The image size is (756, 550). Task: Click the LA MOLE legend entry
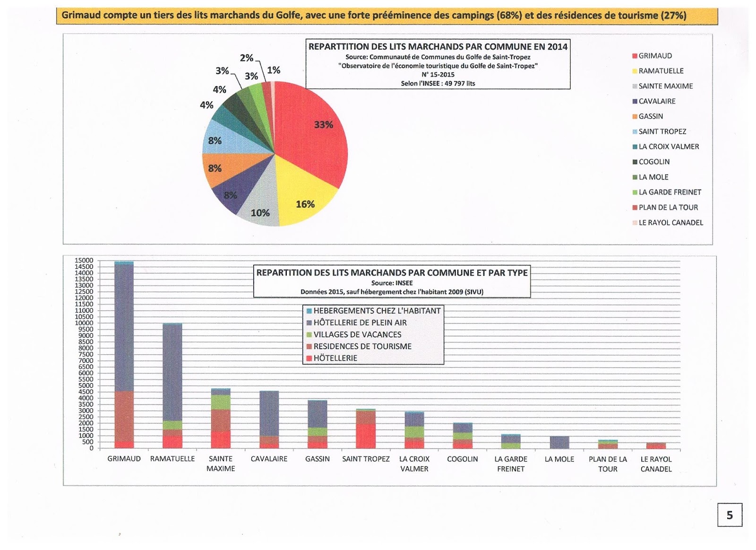tap(651, 177)
